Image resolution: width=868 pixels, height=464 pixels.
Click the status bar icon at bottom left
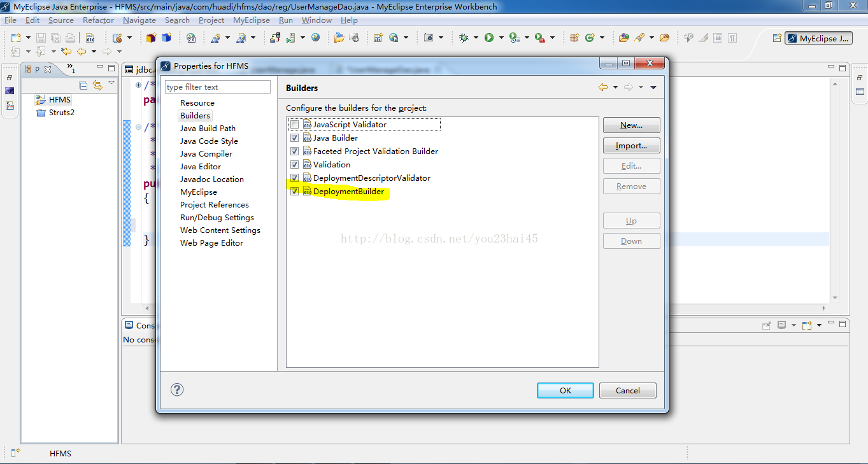[16, 453]
